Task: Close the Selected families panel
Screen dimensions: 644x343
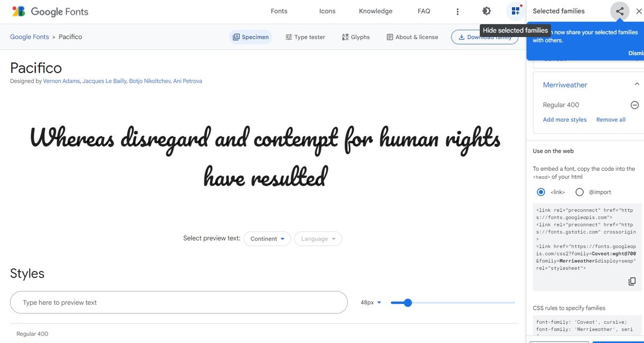Action: pos(639,11)
